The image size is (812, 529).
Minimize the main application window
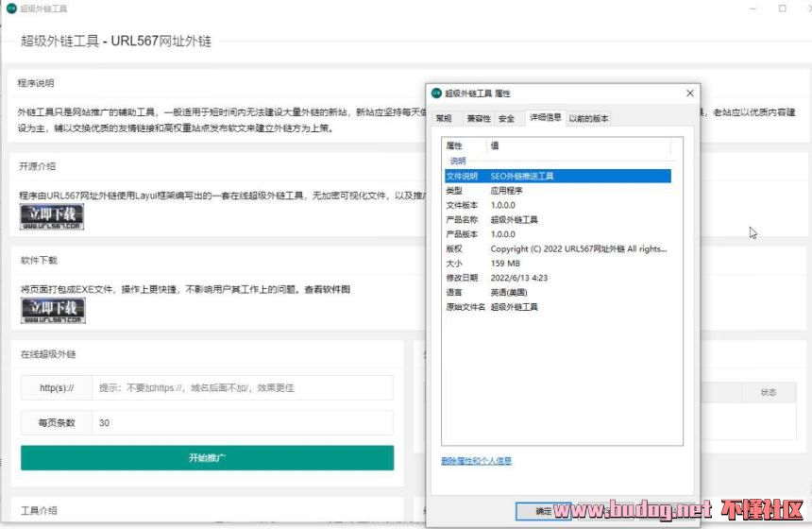click(x=753, y=9)
